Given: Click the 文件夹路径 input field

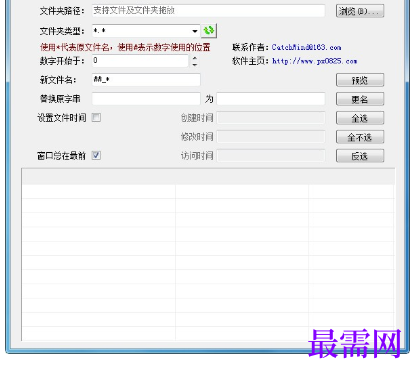Looking at the screenshot, I should (x=208, y=11).
